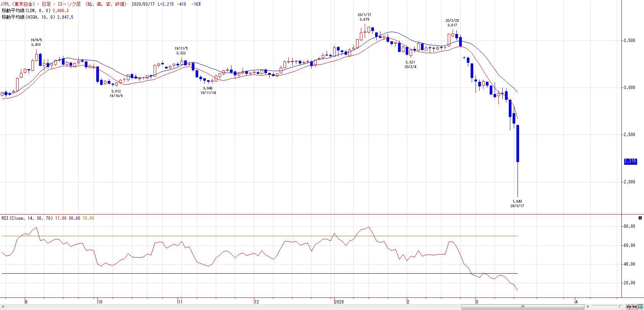Click the month 12 marker on time axis
Viewport: 644px width, 310px height.
pos(257,302)
